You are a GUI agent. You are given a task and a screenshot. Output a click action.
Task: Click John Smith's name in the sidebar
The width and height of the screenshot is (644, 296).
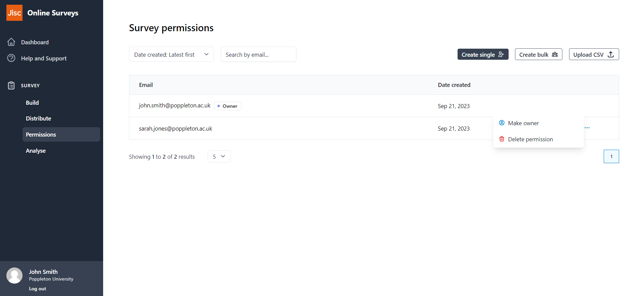(x=43, y=272)
